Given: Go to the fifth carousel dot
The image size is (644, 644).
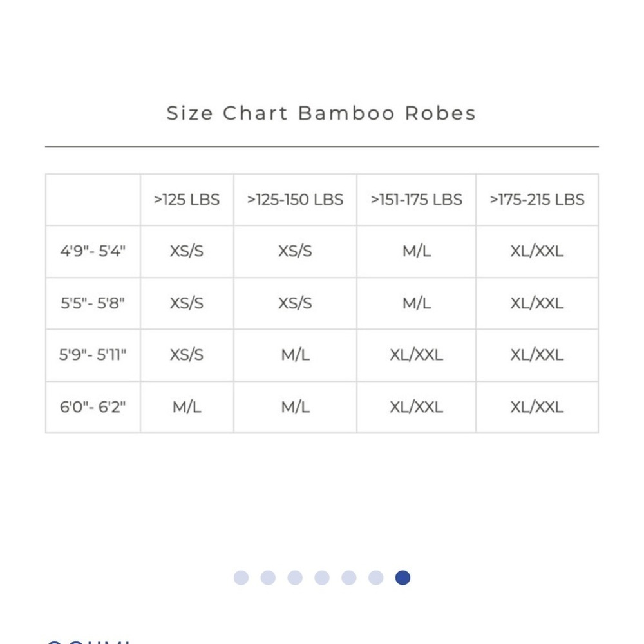Looking at the screenshot, I should [x=348, y=578].
